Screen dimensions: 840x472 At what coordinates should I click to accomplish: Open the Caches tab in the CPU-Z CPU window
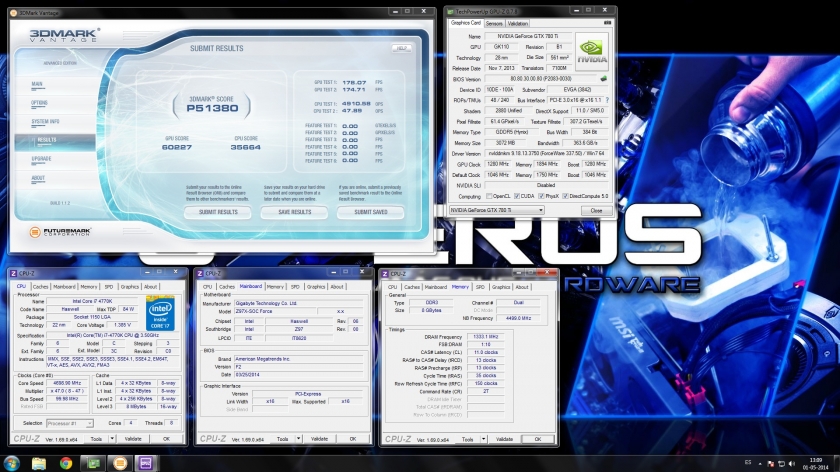pos(41,287)
